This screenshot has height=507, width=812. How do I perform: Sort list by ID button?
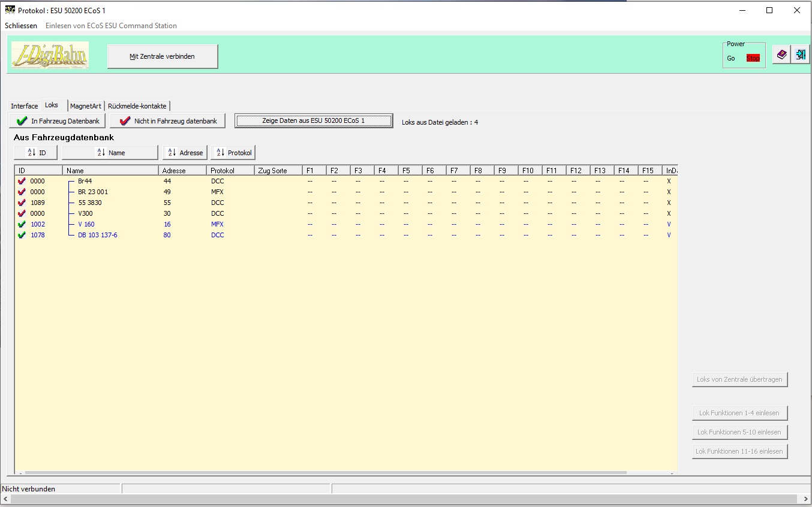click(x=36, y=153)
